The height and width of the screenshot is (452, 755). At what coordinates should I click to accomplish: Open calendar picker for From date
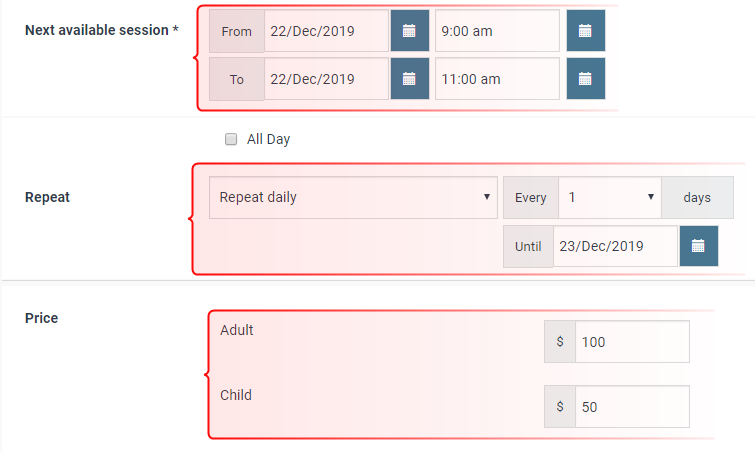coord(410,31)
